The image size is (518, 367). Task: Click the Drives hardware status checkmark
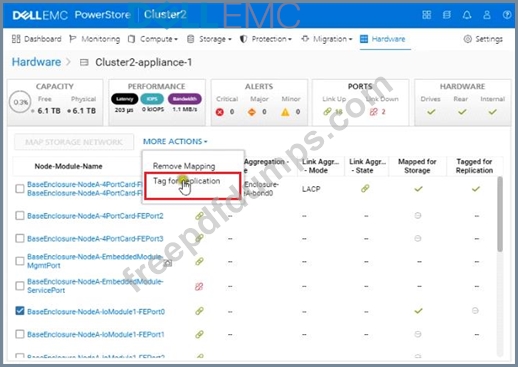pos(431,112)
